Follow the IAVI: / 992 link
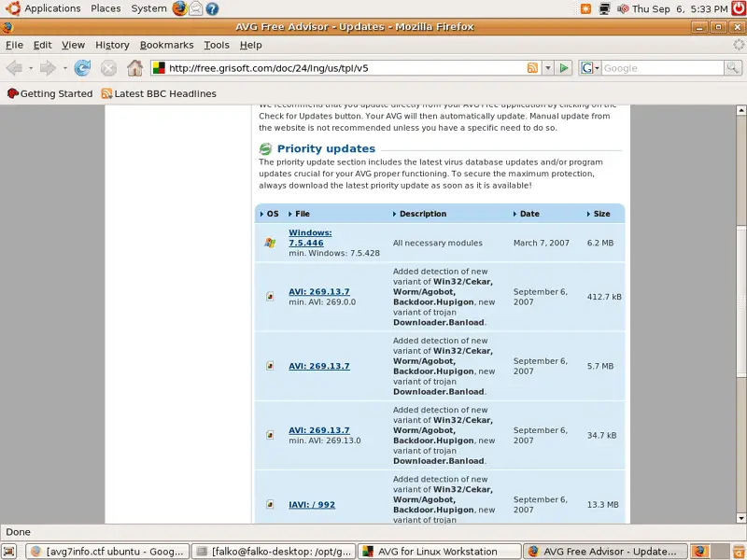Image resolution: width=747 pixels, height=560 pixels. pyautogui.click(x=312, y=505)
